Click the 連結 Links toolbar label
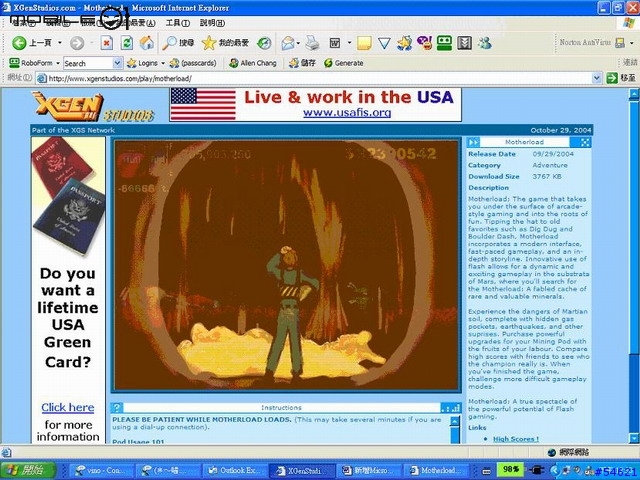 point(630,62)
